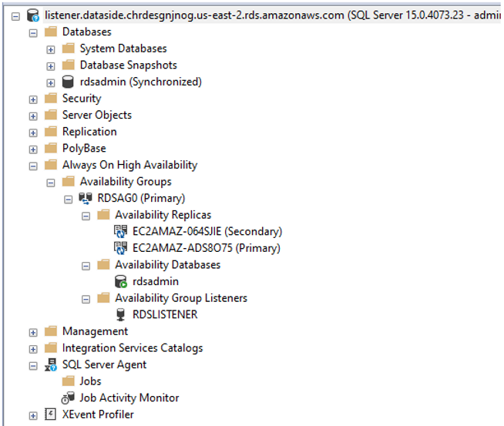Click the EC2AMAZ-064SJIE secondary replica icon
The width and height of the screenshot is (504, 426).
(120, 231)
